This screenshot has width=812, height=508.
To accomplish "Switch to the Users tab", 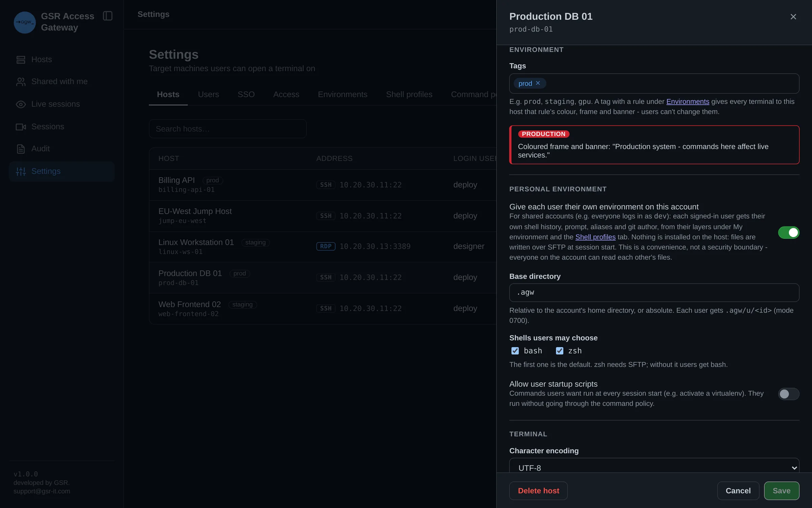I will [x=208, y=94].
